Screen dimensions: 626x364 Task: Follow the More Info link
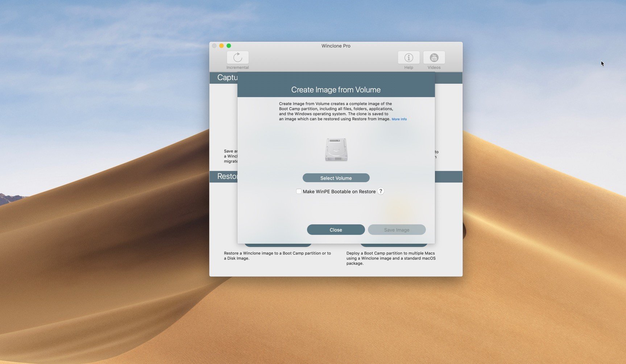tap(399, 119)
